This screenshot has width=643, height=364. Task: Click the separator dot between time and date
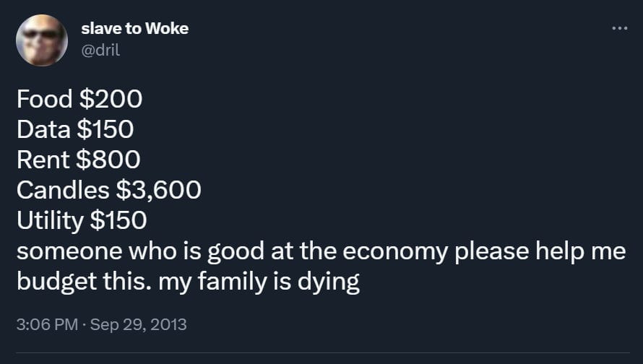[83, 324]
